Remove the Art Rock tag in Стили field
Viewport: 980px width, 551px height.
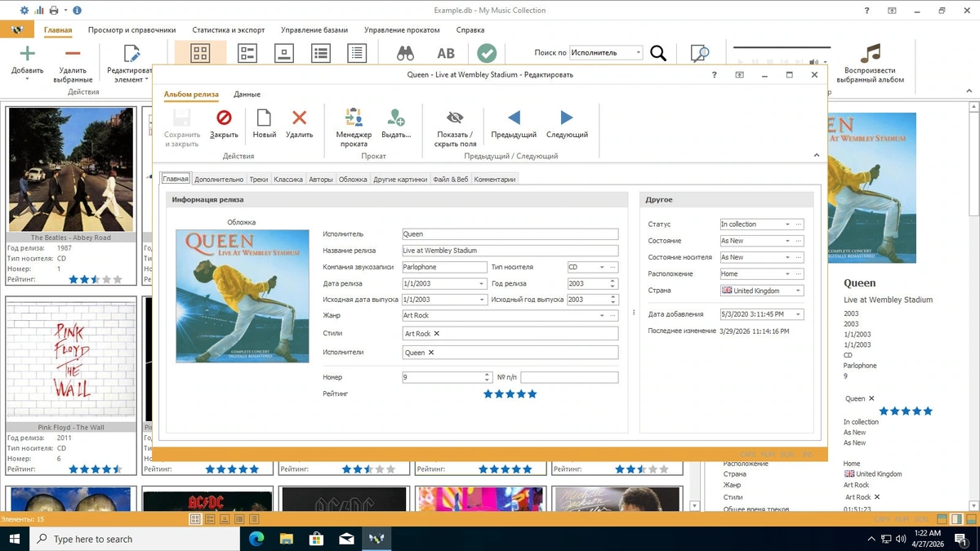pos(437,334)
